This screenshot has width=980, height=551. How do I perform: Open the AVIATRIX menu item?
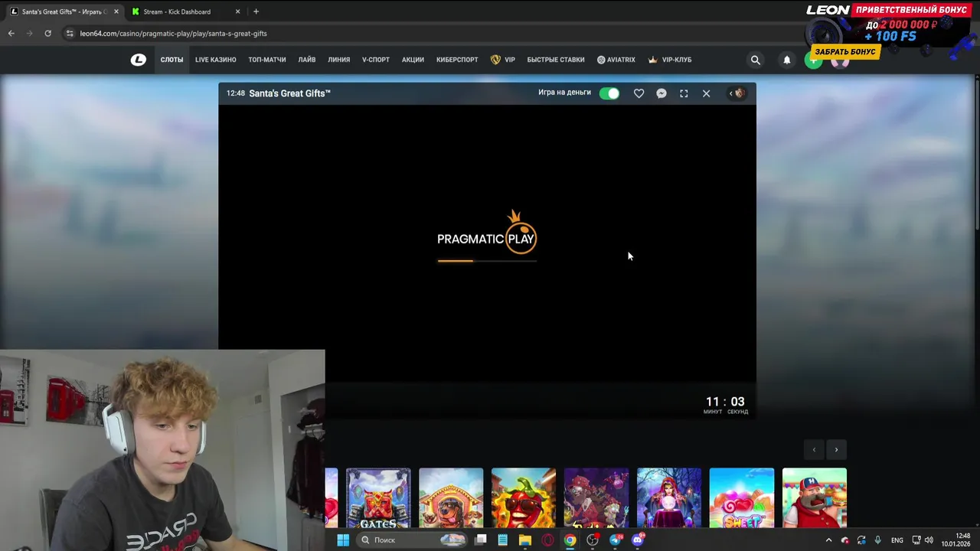pyautogui.click(x=616, y=60)
